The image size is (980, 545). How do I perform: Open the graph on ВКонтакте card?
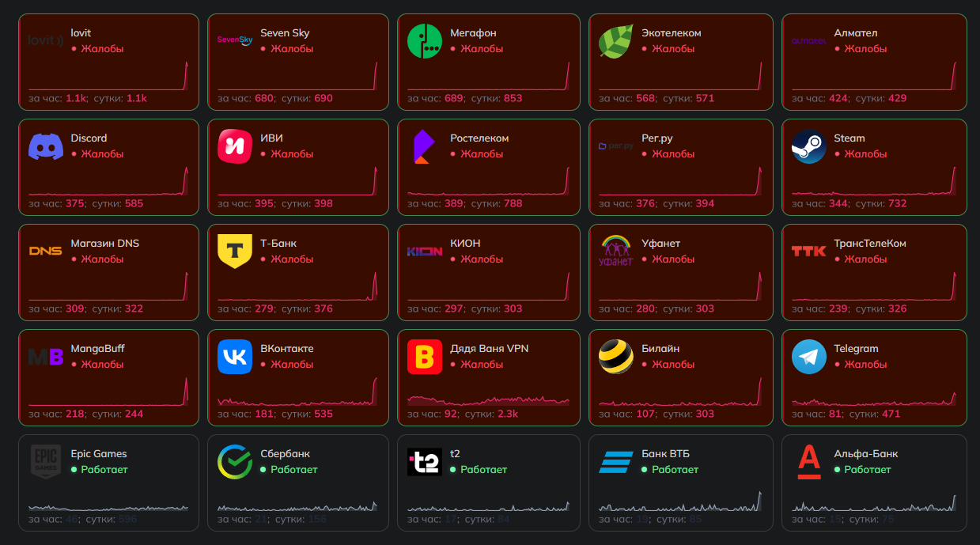[298, 392]
